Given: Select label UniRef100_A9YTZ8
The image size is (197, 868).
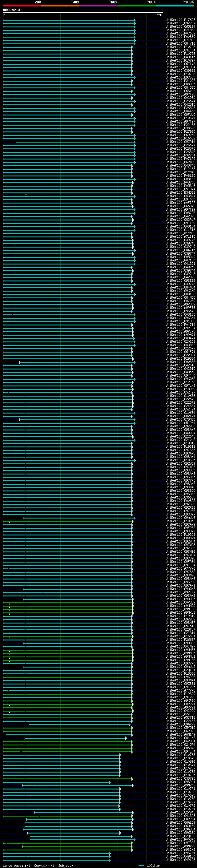Looking at the screenshot, I should click(180, 94).
